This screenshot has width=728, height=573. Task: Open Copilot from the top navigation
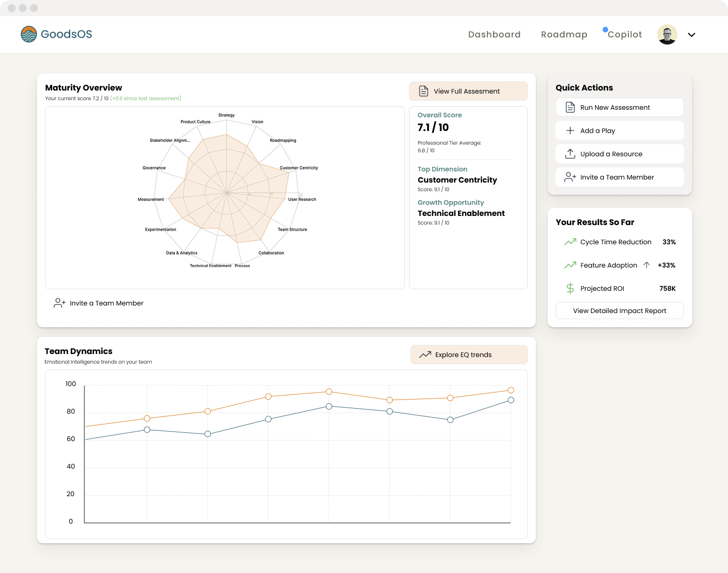click(624, 34)
